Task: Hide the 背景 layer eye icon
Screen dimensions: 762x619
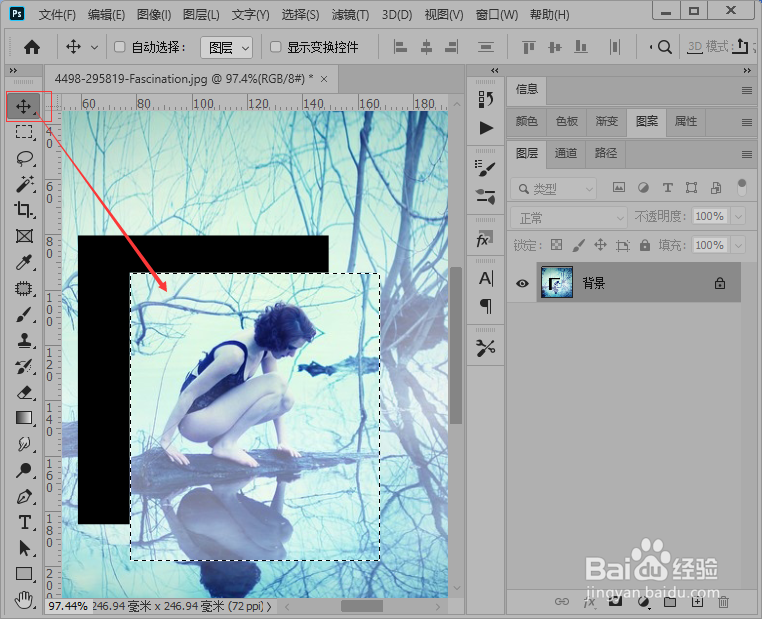Action: 522,283
